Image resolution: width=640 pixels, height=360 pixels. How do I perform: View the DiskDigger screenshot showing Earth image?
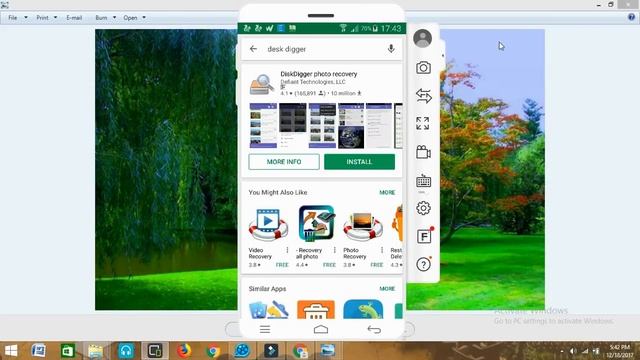pos(351,126)
